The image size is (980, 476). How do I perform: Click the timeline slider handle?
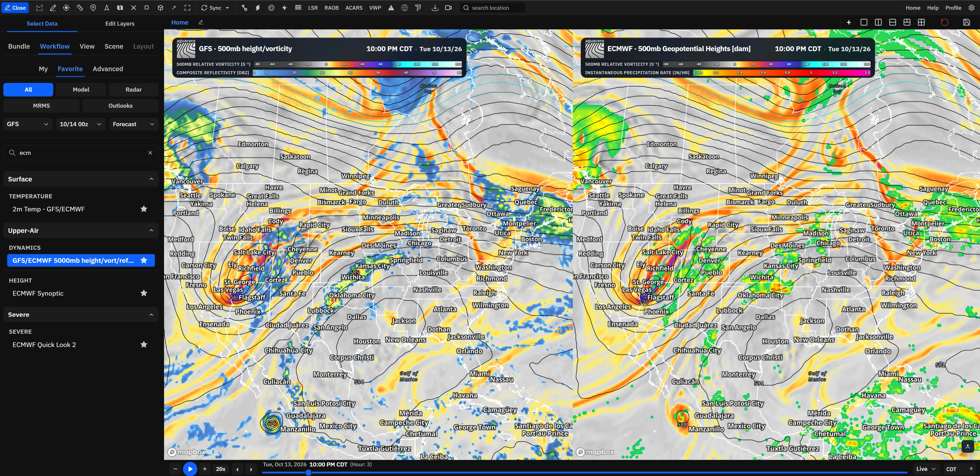click(x=308, y=473)
